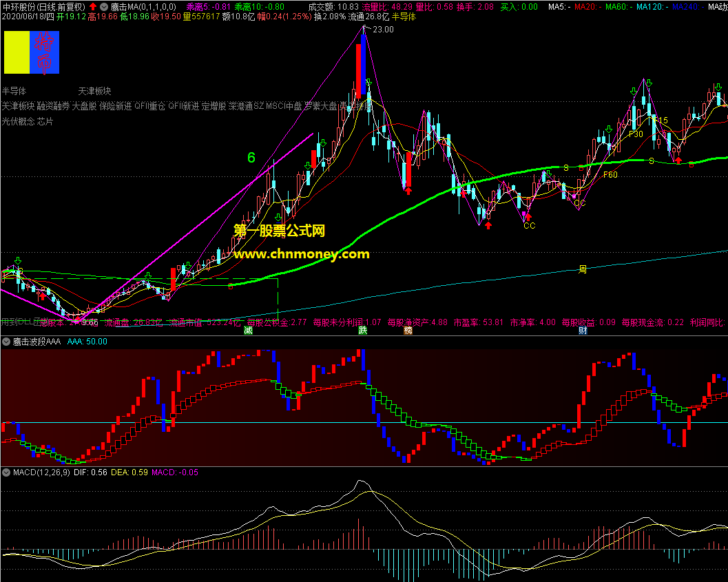Click the green number 6 wave label
This screenshot has width=728, height=582.
[x=251, y=158]
